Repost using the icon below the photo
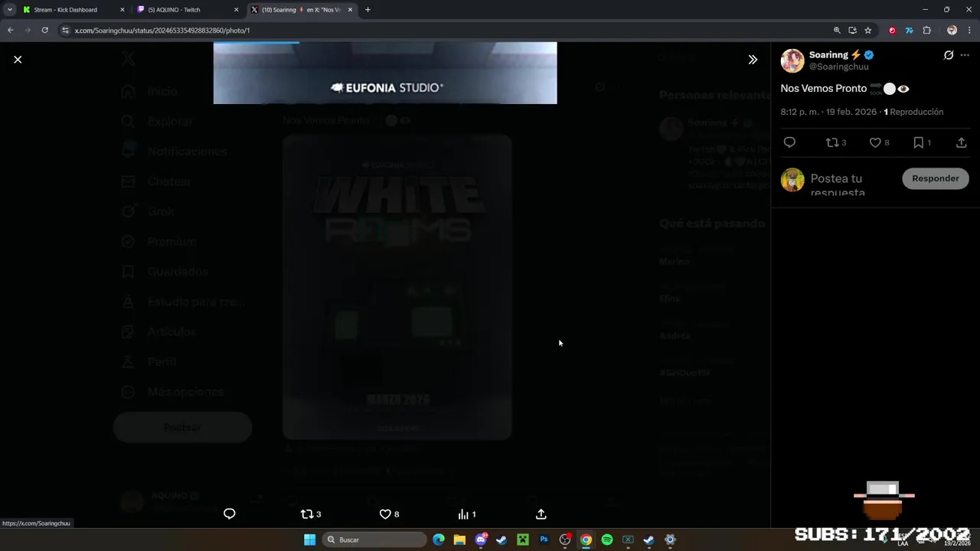This screenshot has height=551, width=980. point(310,514)
